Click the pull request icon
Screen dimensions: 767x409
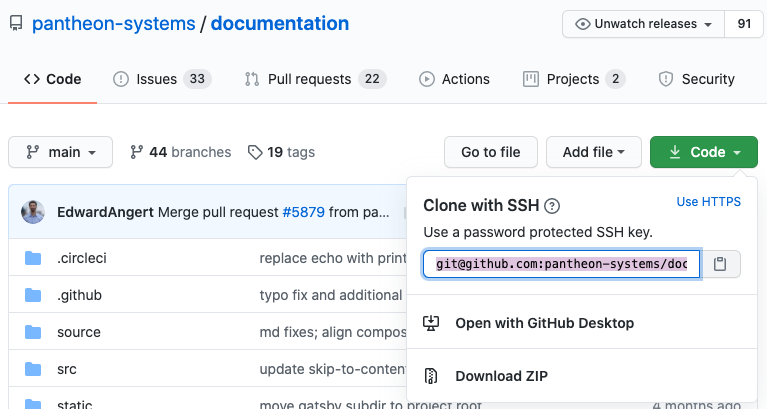(x=252, y=79)
